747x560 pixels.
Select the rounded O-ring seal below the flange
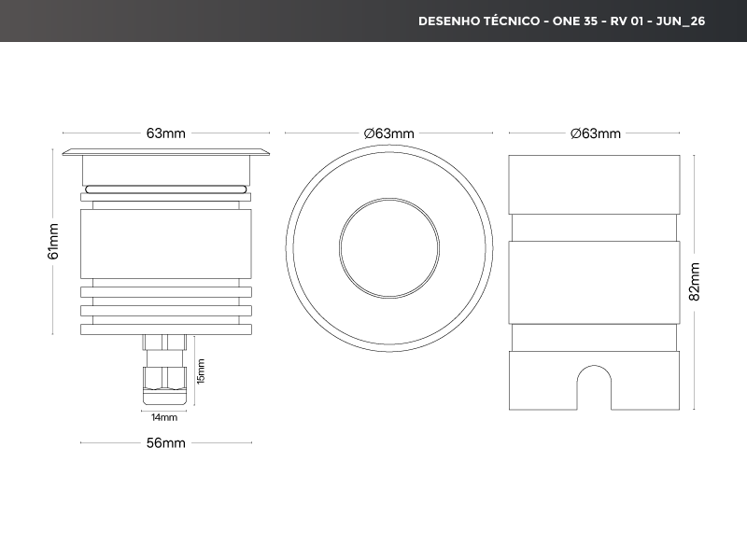(166, 189)
